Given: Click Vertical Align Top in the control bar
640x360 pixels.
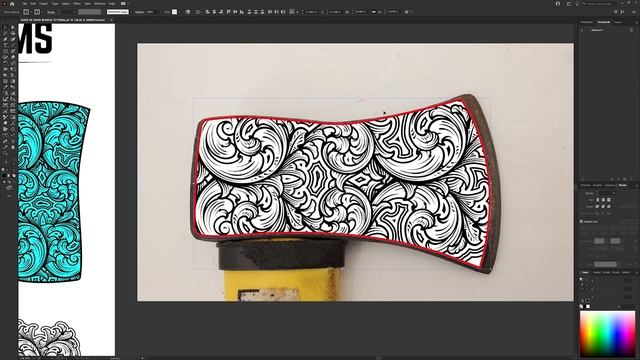Looking at the screenshot, I should pyautogui.click(x=229, y=12).
